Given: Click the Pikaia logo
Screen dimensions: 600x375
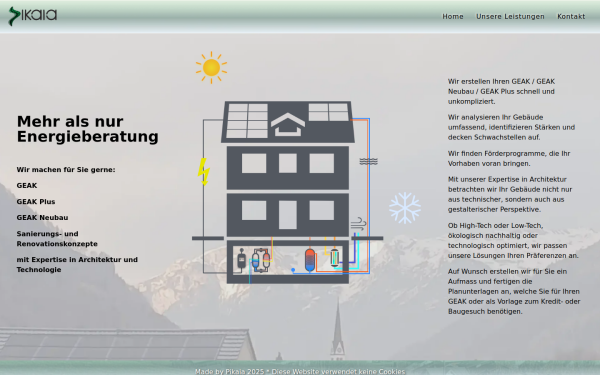Looking at the screenshot, I should (x=33, y=16).
